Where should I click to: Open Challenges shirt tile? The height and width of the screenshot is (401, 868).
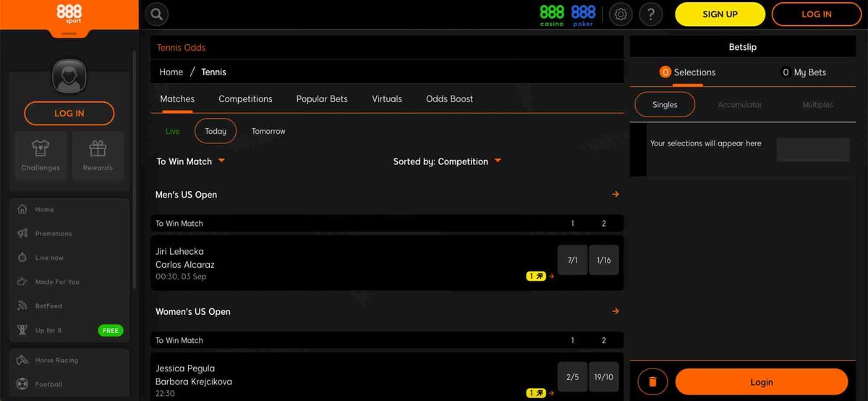(x=41, y=156)
